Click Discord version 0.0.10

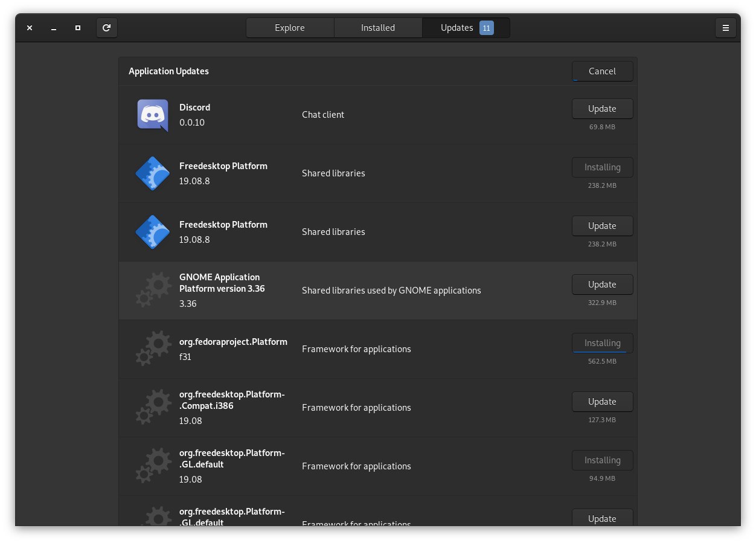pyautogui.click(x=192, y=123)
